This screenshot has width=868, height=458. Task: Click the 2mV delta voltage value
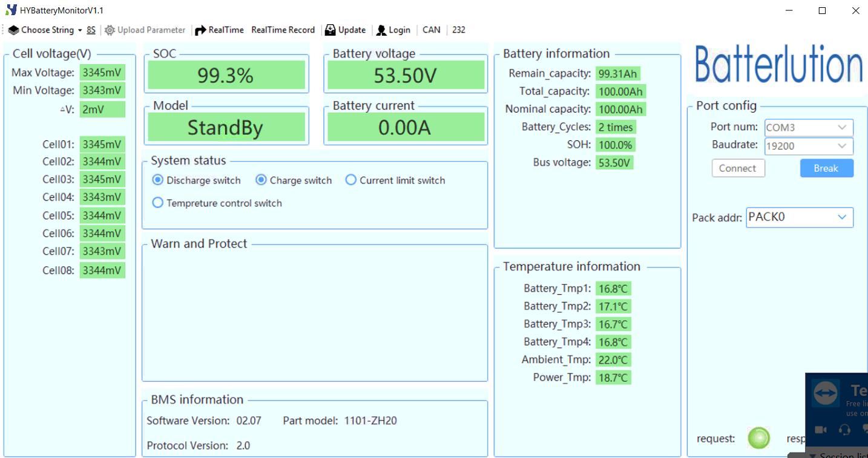pos(102,110)
